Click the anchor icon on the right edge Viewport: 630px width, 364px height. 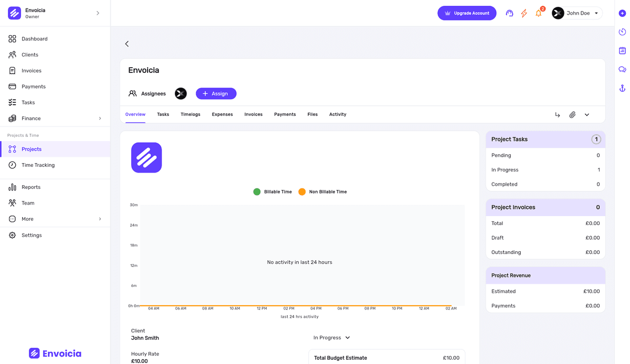pos(622,88)
